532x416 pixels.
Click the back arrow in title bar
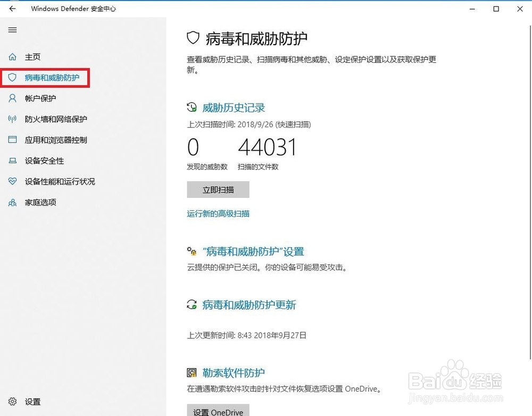(x=13, y=9)
